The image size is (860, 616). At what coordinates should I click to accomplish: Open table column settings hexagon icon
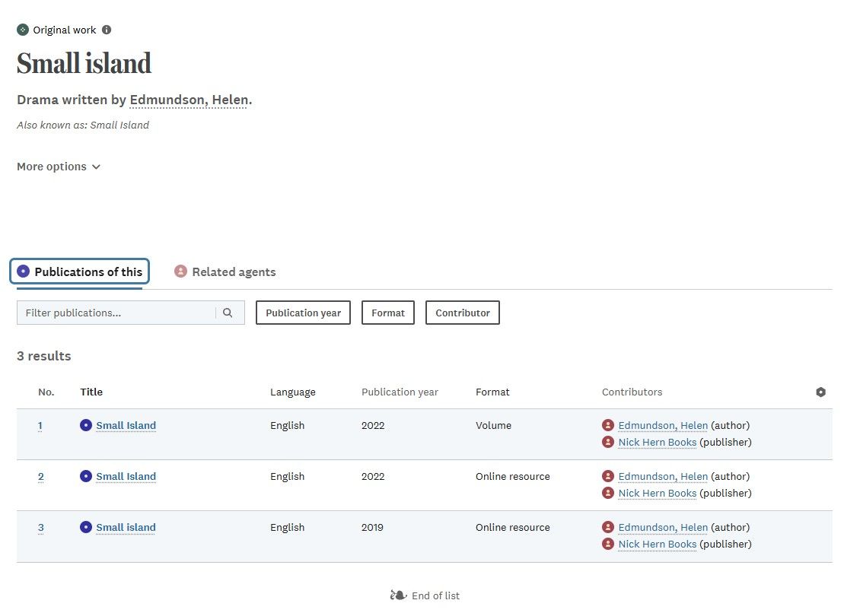(820, 392)
